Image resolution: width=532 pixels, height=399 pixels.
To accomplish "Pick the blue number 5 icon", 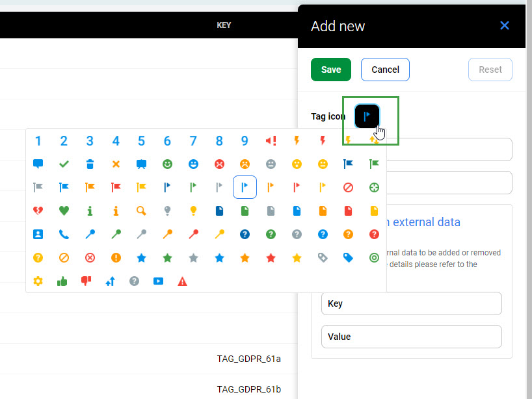I will [x=141, y=140].
